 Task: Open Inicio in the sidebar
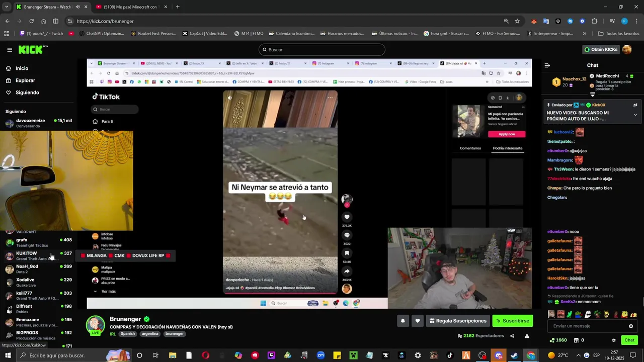pyautogui.click(x=22, y=68)
